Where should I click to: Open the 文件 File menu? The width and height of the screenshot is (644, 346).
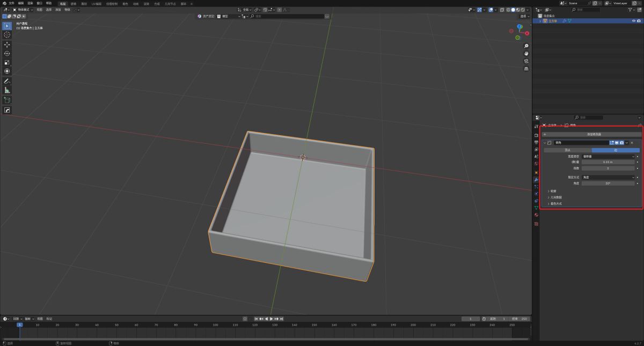tap(11, 3)
